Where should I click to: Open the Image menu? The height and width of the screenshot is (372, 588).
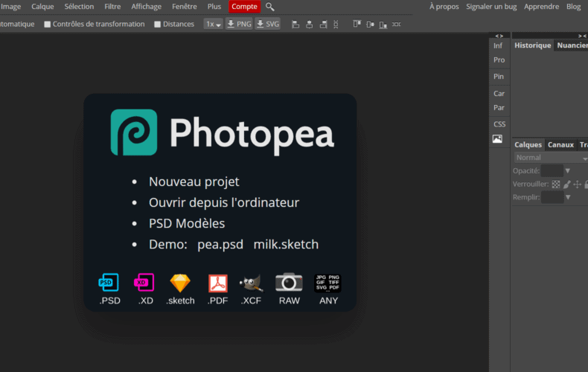[x=10, y=7]
